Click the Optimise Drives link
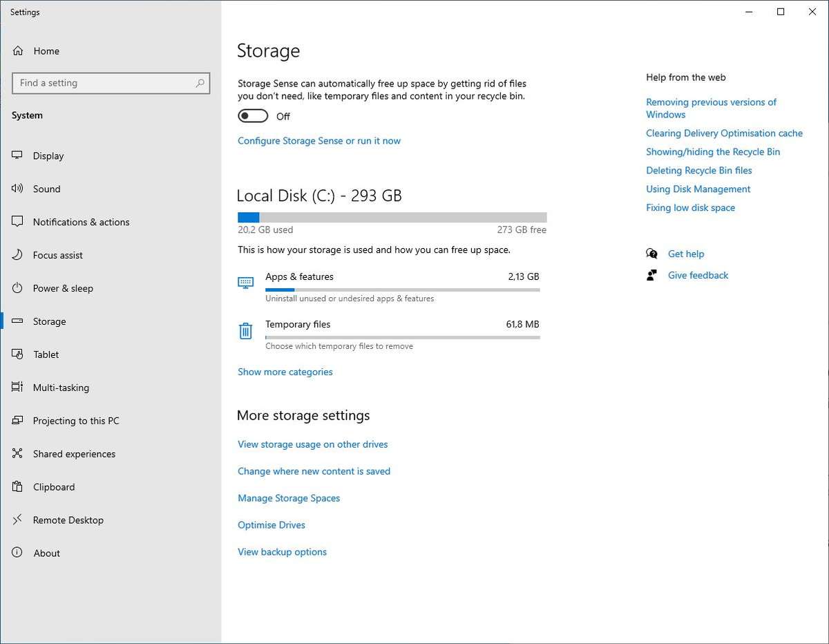 pos(271,525)
